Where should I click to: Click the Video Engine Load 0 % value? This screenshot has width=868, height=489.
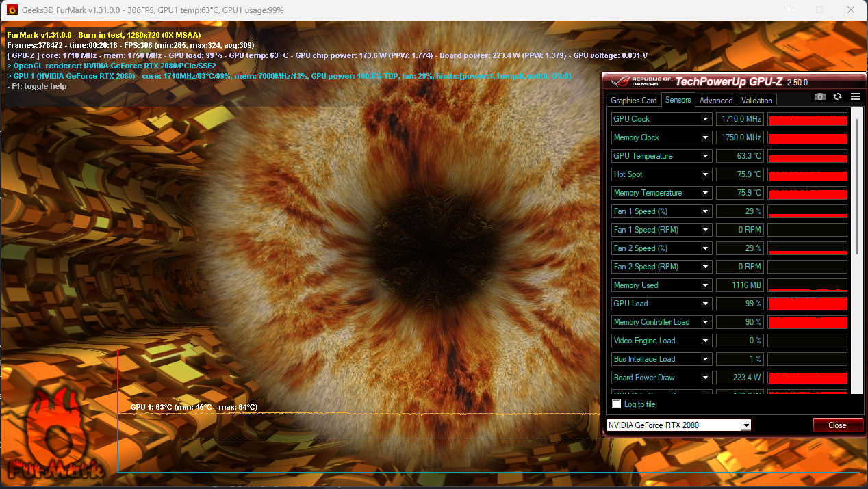click(x=739, y=341)
